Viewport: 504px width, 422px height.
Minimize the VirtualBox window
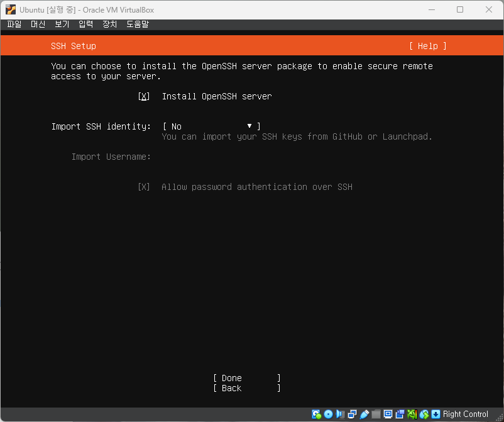(x=432, y=9)
